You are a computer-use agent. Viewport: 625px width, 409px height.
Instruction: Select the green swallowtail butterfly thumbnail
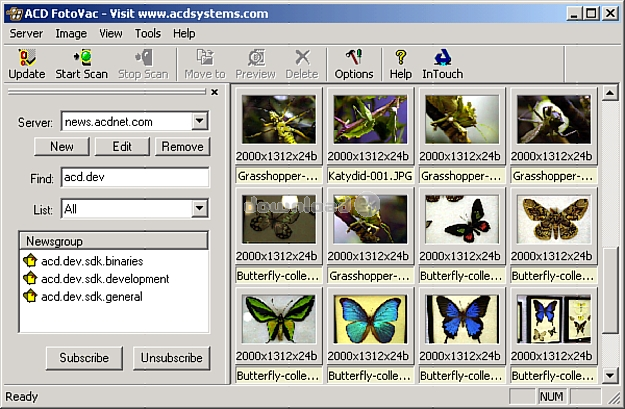click(279, 319)
